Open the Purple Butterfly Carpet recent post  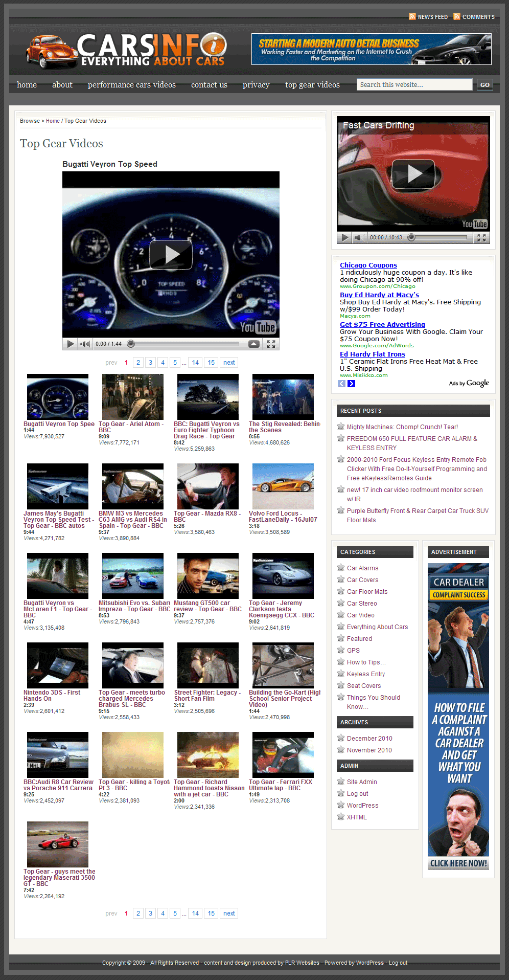418,516
